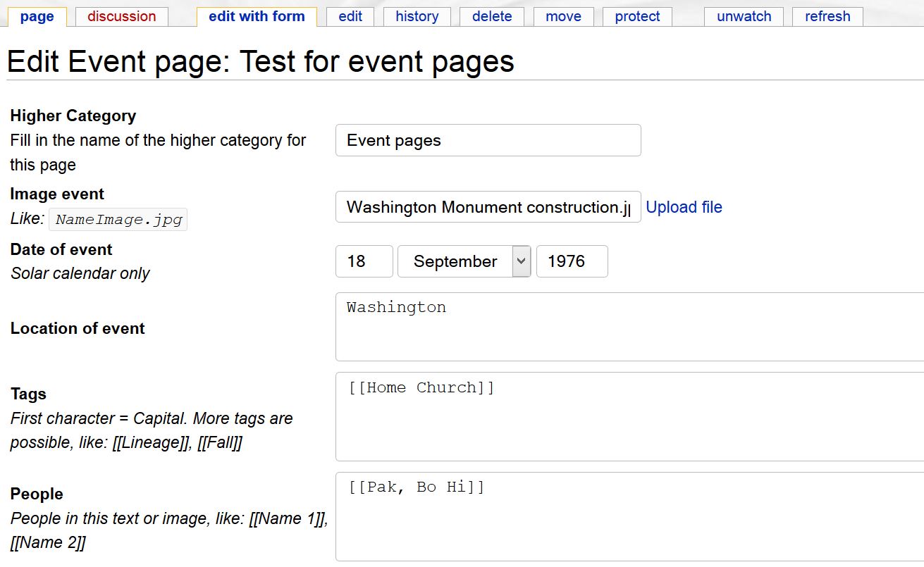Open the history tab
The image size is (924, 567).
[417, 16]
